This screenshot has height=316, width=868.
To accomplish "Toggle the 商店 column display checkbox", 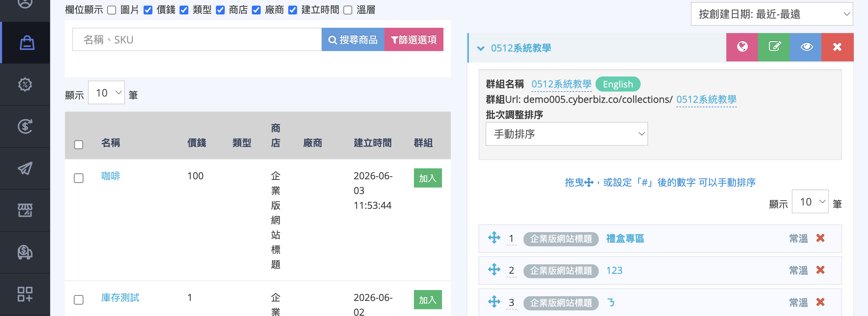I will (220, 10).
